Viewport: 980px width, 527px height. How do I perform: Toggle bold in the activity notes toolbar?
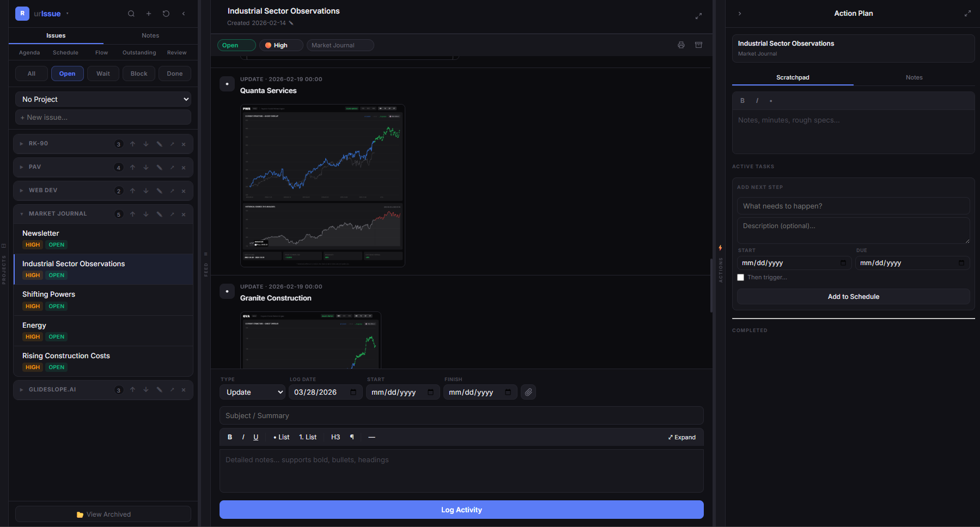click(x=230, y=437)
